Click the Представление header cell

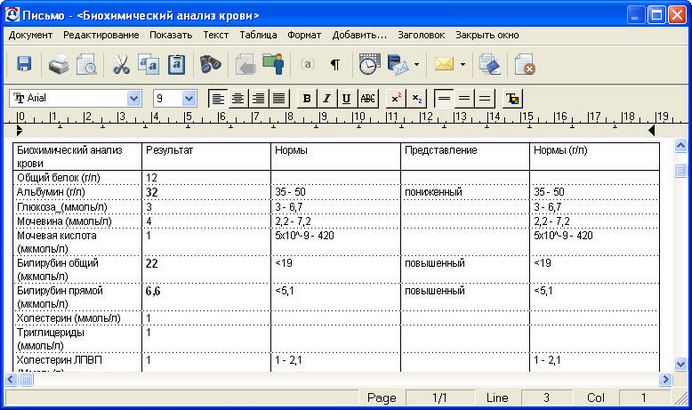(x=465, y=156)
